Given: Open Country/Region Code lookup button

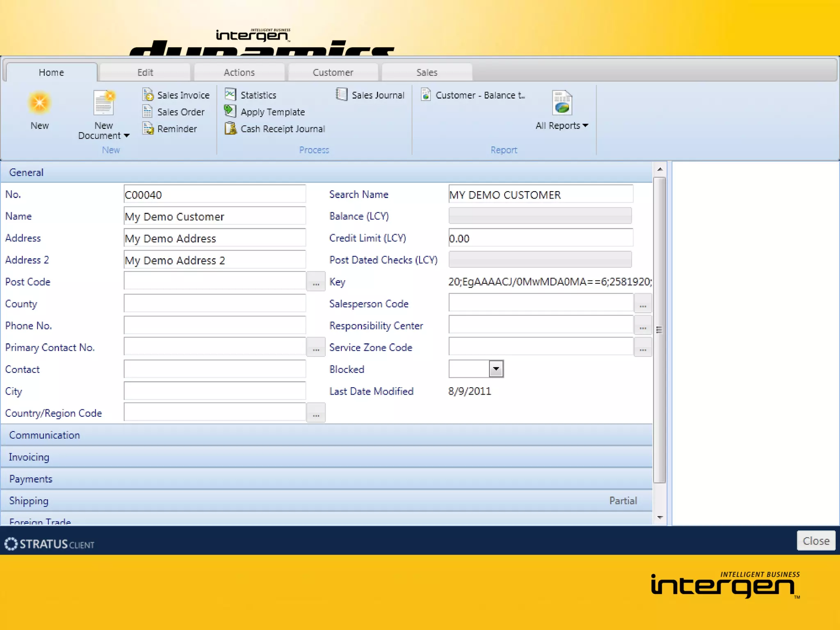Looking at the screenshot, I should 316,413.
